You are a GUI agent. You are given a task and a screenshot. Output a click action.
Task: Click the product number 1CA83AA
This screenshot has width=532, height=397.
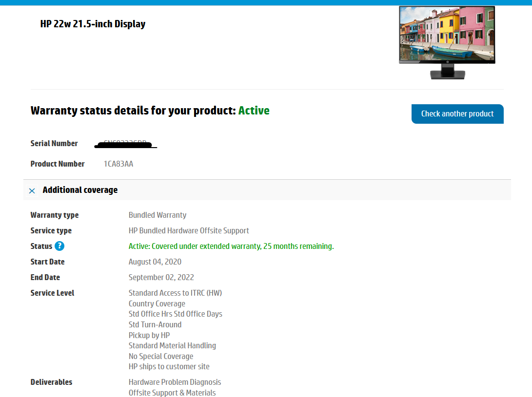pos(118,164)
